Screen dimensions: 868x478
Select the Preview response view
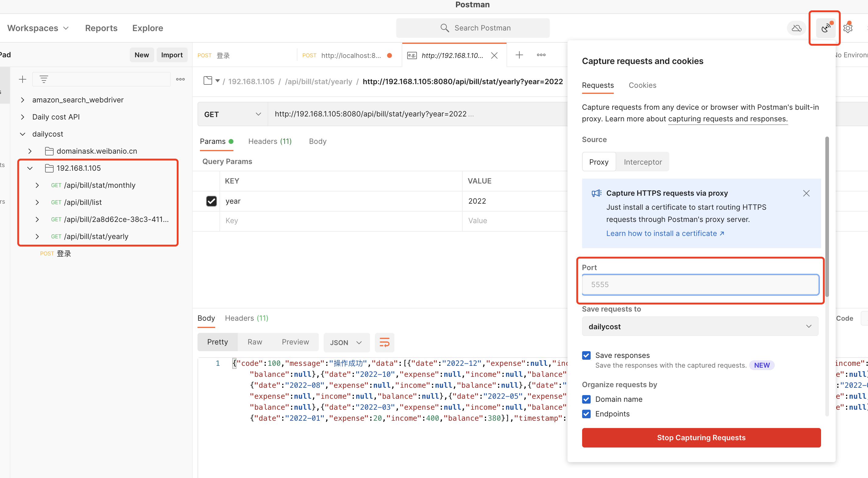click(x=295, y=342)
